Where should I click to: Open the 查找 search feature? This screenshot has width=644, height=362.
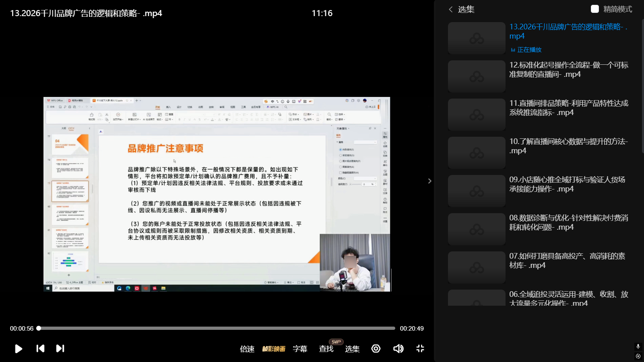pos(326,349)
